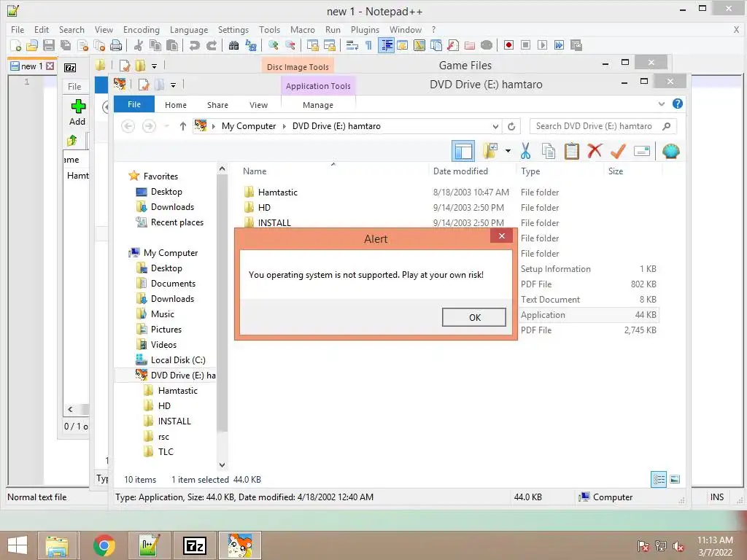Open the Macro menu in Notepad++
The height and width of the screenshot is (560, 747).
point(303,30)
